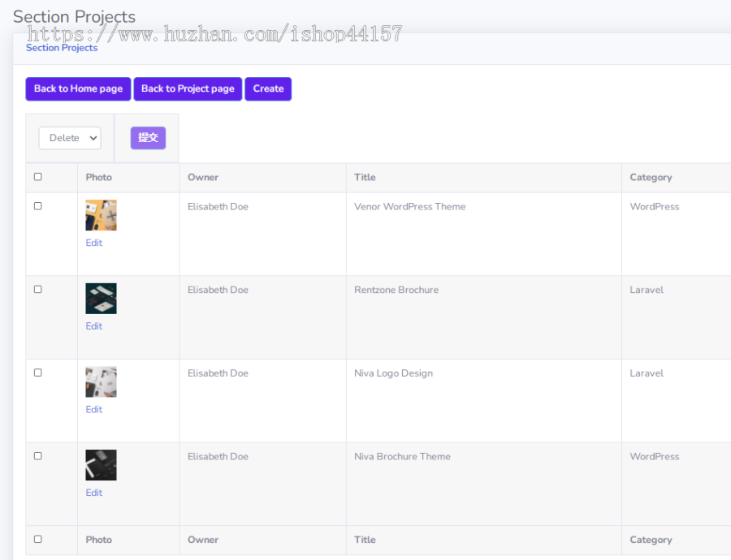Select the Niva Logo Design row checkbox
Screen dimensions: 731x560
tap(37, 373)
